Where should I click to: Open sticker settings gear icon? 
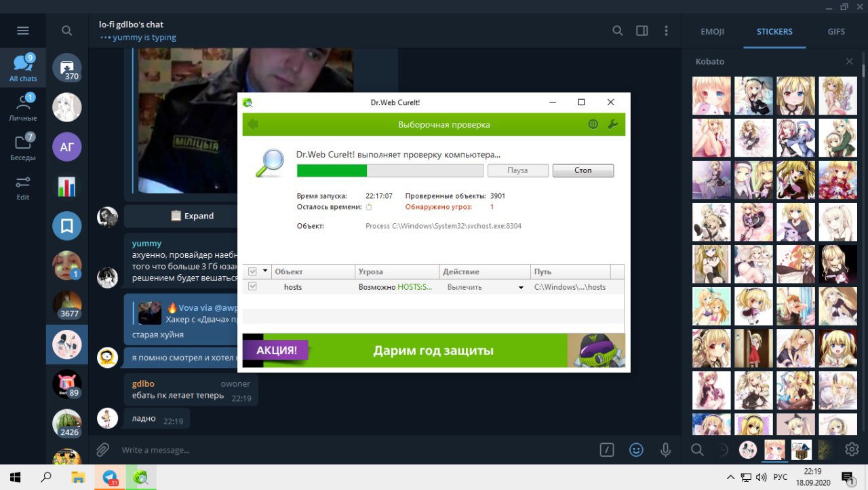pyautogui.click(x=852, y=449)
